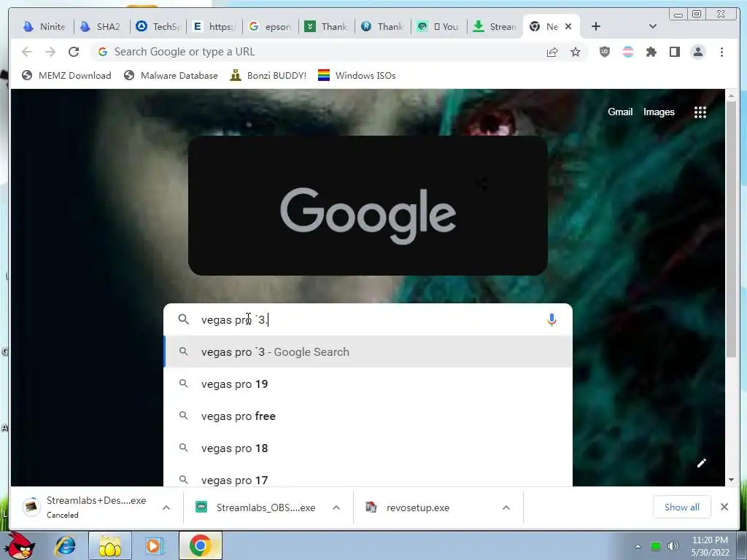Open the Streamlabs_OBS....exe download
This screenshot has width=747, height=560.
pos(256,507)
